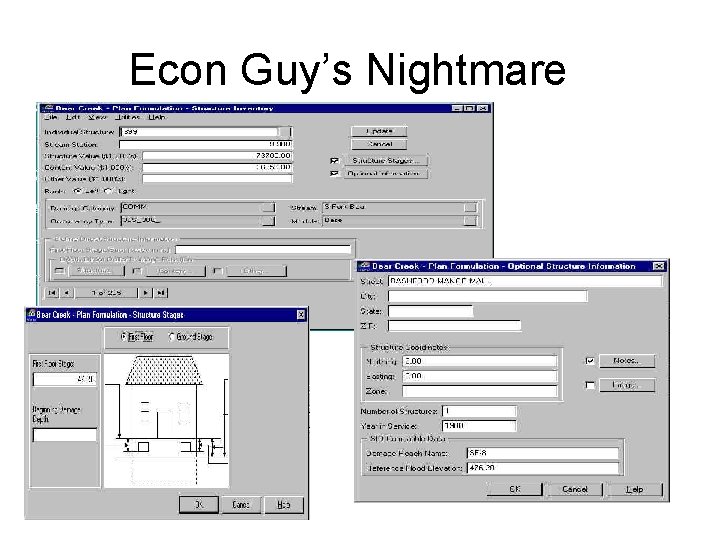This screenshot has height=540, width=720.
Task: Select the Left bank radio button
Action: [x=78, y=191]
